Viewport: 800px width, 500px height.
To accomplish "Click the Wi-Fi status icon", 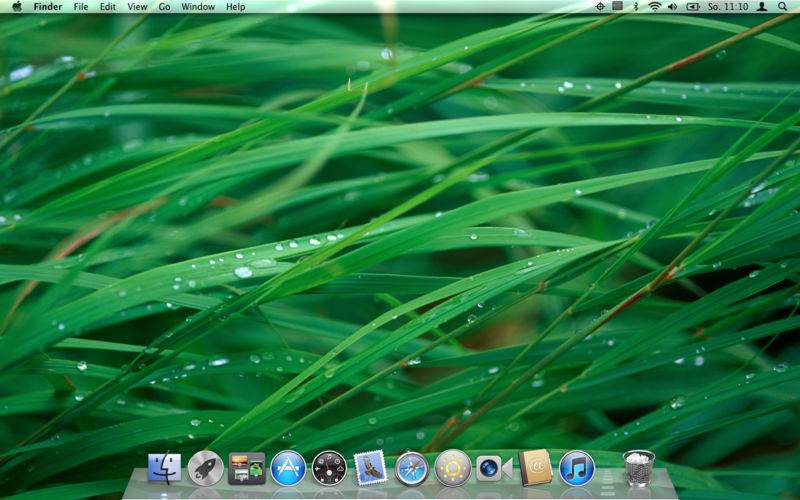I will pyautogui.click(x=655, y=7).
